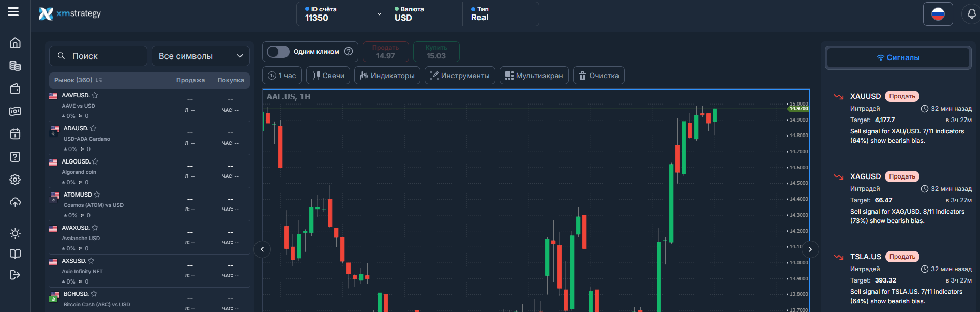
Task: Open the help question-mark sidebar icon
Action: click(15, 157)
